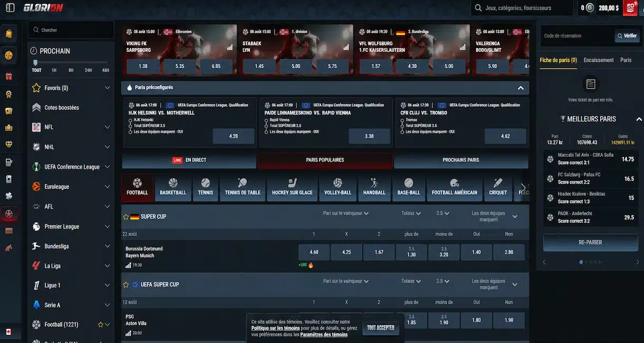Accept cookies with TOUT ACCEPTER
The image size is (644, 343).
tap(381, 328)
